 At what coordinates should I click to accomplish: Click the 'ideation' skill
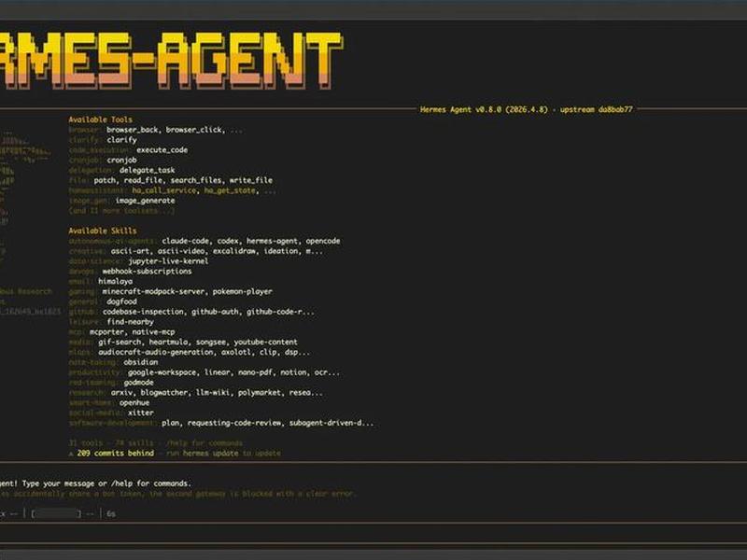283,251
